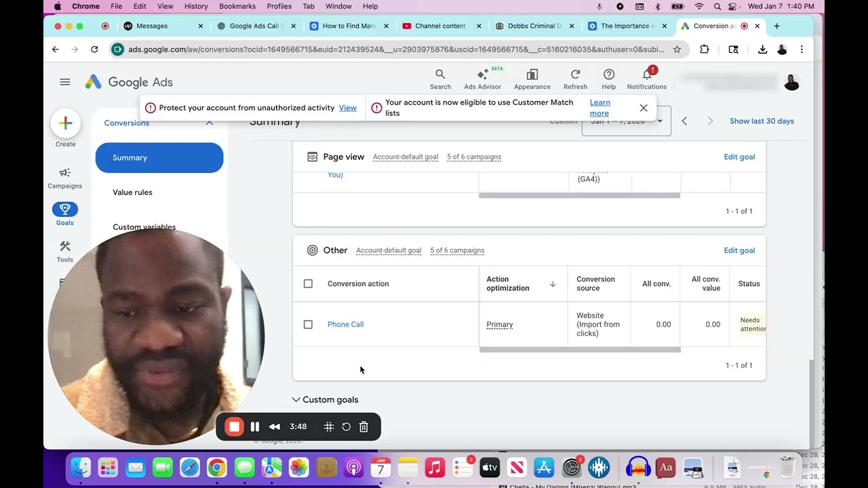Dismiss the notification banner with X
This screenshot has width=868, height=488.
pos(644,108)
